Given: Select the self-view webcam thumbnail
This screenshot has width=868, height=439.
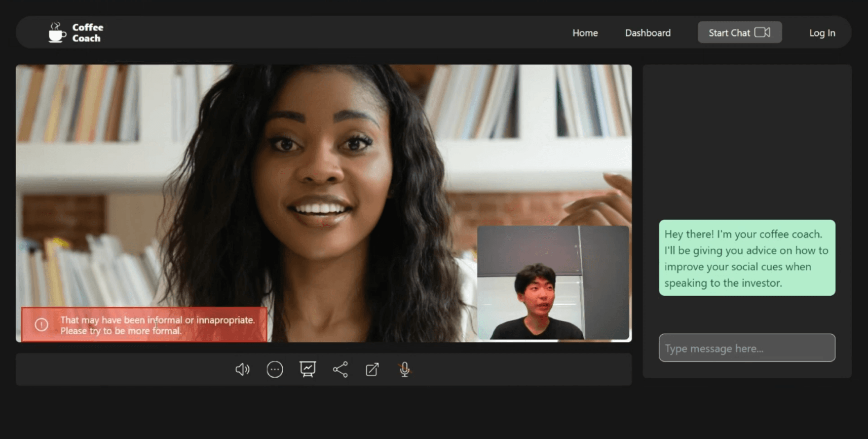Looking at the screenshot, I should click(x=553, y=283).
